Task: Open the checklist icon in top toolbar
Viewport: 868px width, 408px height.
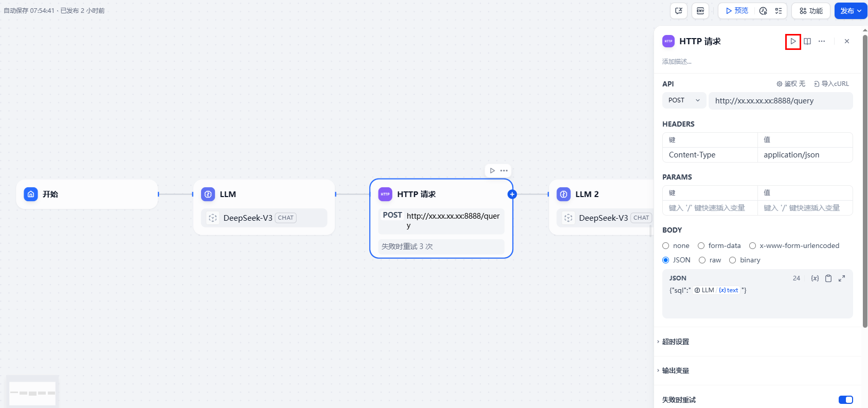Action: [779, 11]
